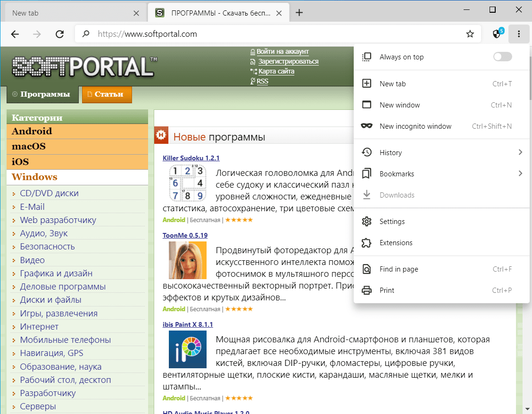This screenshot has height=414, width=532.
Task: Open the ibis Paint X 8.1.1 link
Action: point(188,325)
